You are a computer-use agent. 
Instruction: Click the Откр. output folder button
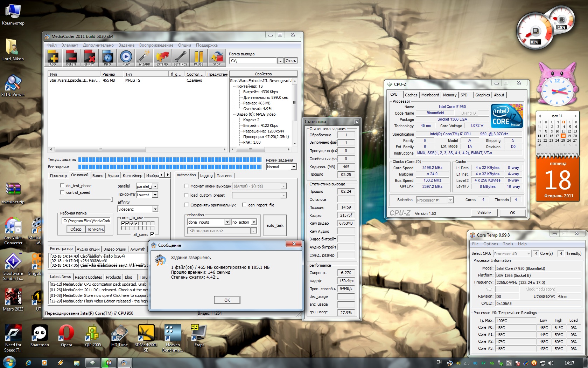pos(291,61)
